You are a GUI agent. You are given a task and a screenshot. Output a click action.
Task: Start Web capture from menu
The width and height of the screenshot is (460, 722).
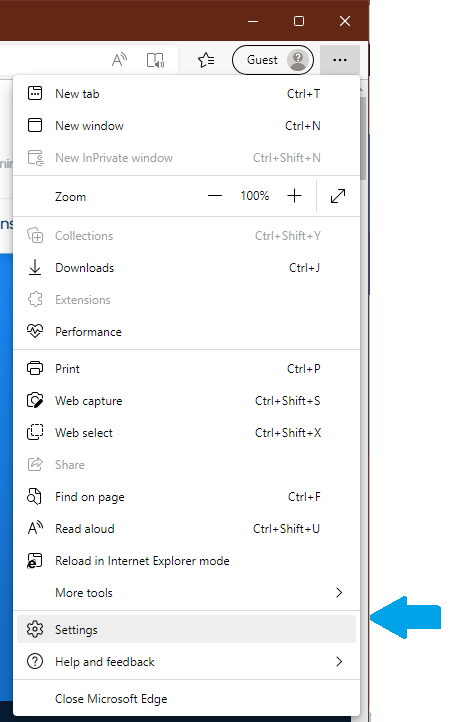(186, 401)
